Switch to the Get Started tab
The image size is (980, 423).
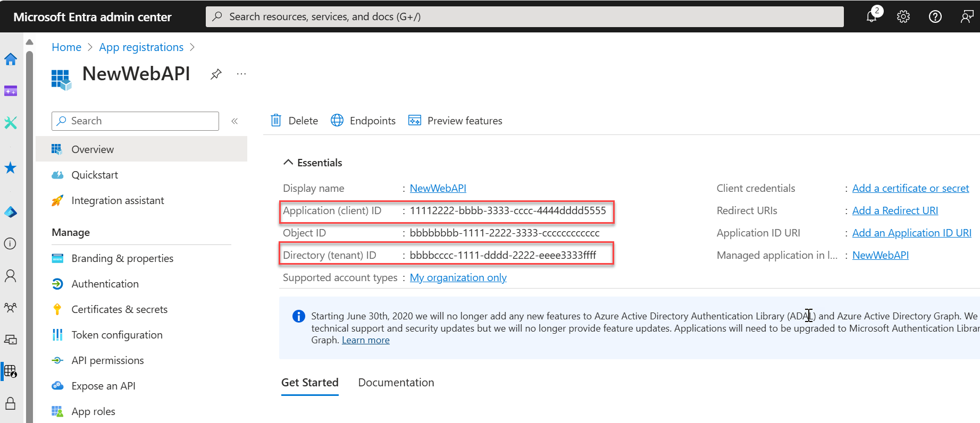[x=310, y=383]
